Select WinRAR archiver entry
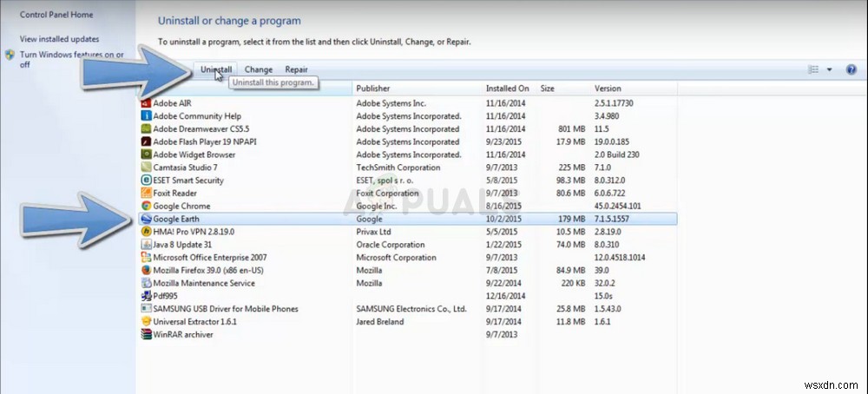 click(183, 334)
